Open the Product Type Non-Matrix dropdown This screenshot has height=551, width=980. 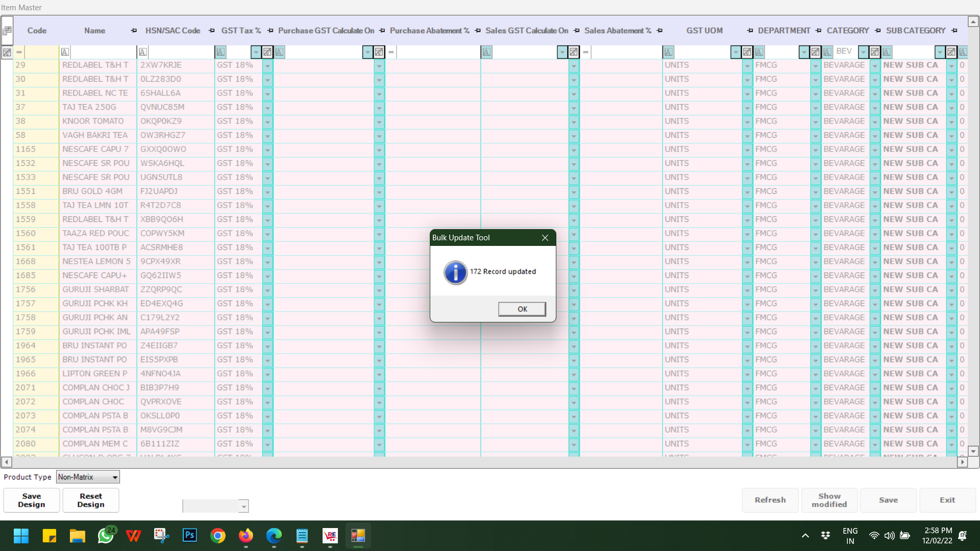[x=115, y=478]
